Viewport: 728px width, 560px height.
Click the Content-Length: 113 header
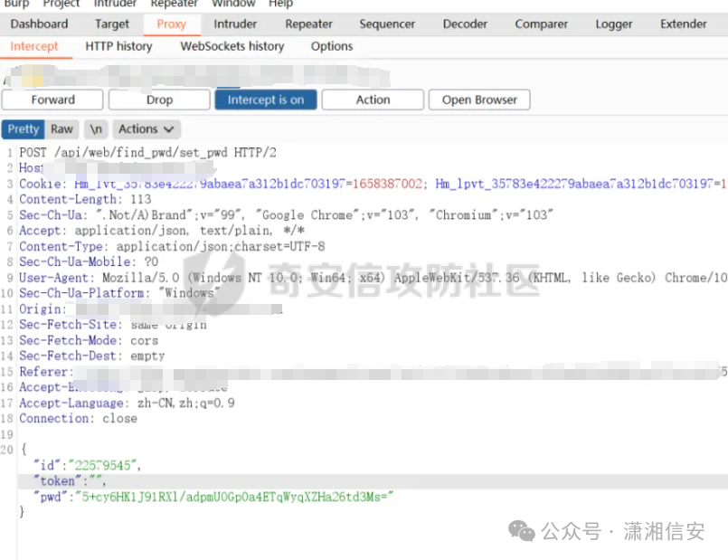(x=85, y=199)
